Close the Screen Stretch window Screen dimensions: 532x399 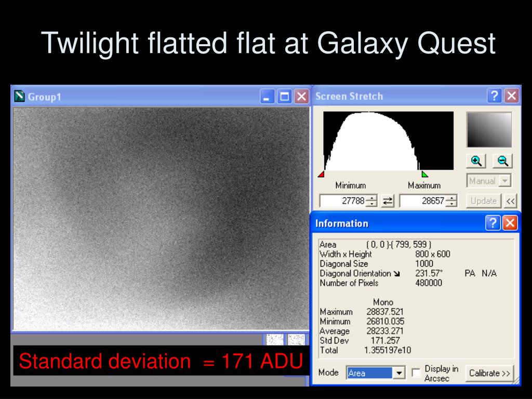[511, 96]
